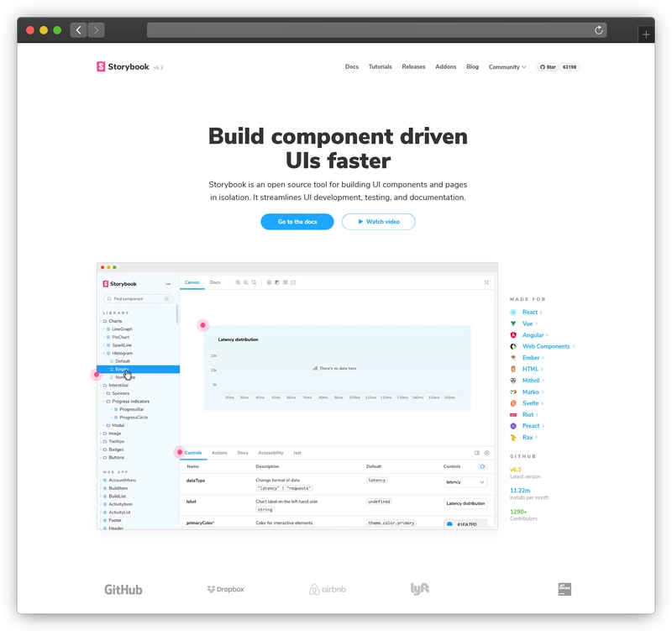Click the GitHub company logo

pyautogui.click(x=123, y=590)
